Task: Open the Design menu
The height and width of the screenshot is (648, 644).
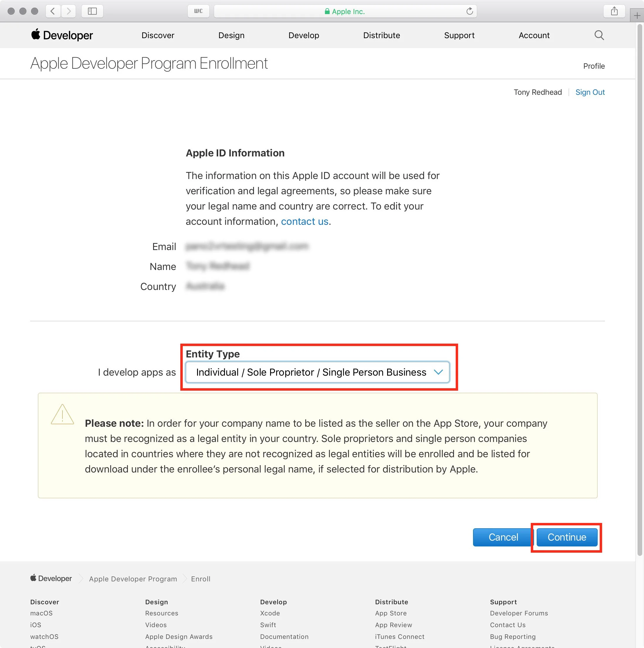Action: tap(231, 35)
